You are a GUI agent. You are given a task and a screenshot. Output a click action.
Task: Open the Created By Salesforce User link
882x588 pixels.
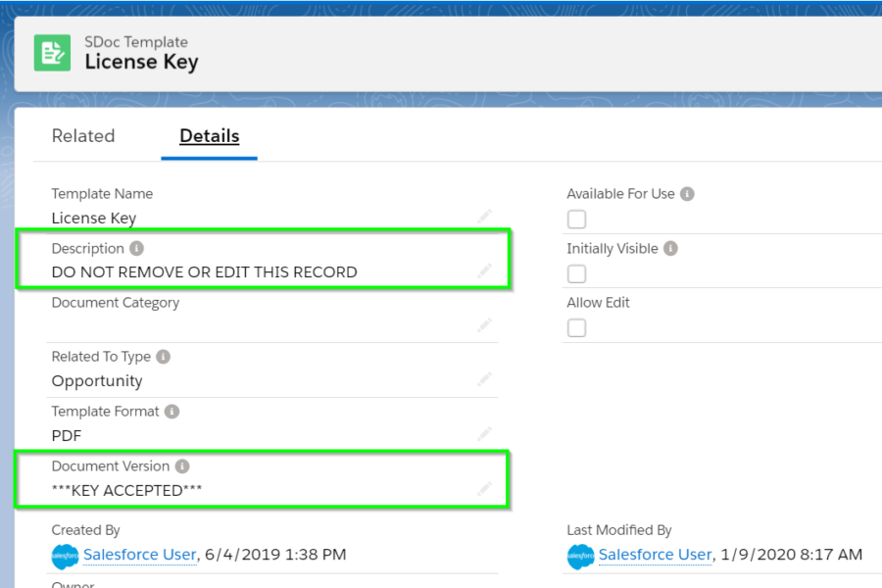(x=139, y=555)
